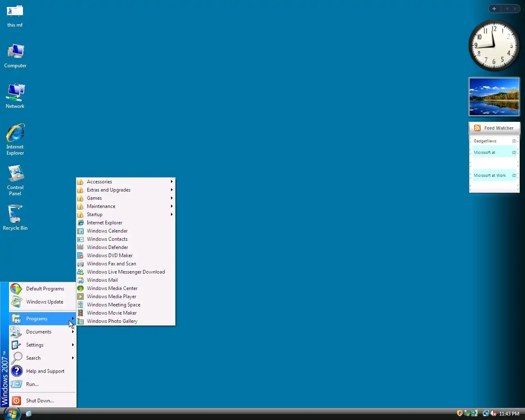Click the tray icon with green checkmark
525x420 pixels.
pyautogui.click(x=467, y=413)
